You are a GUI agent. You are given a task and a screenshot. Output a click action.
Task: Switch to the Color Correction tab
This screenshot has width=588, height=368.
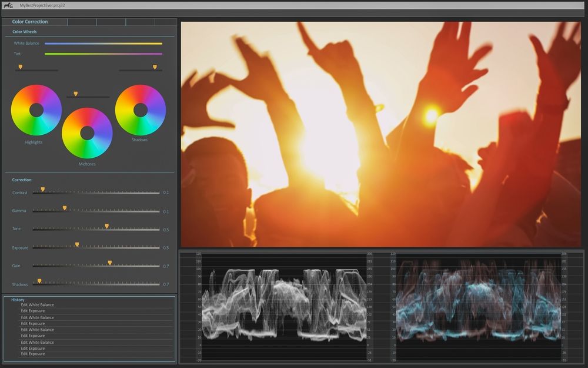click(x=31, y=21)
